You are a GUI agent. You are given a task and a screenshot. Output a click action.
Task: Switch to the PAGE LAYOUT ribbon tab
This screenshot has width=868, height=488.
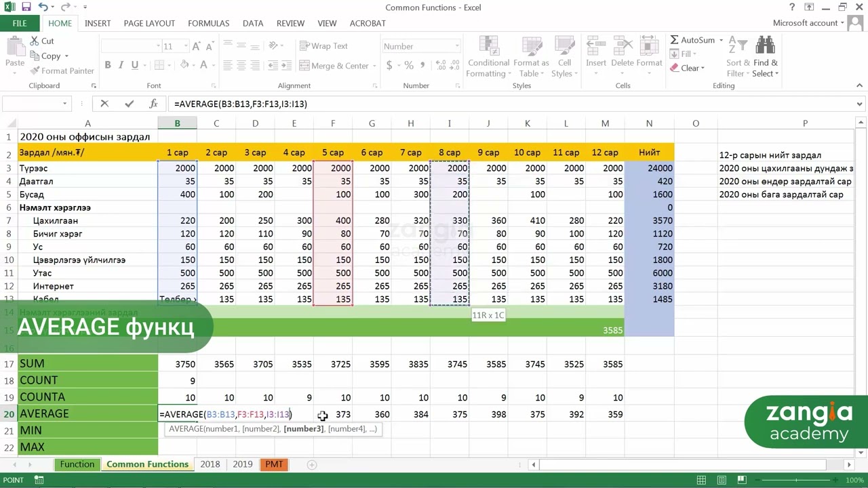point(149,23)
